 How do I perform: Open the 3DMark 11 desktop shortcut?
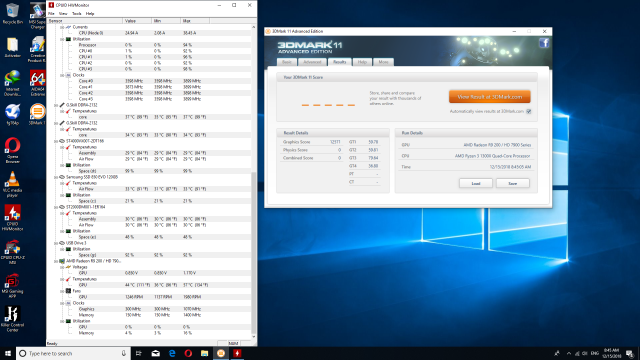point(37,114)
